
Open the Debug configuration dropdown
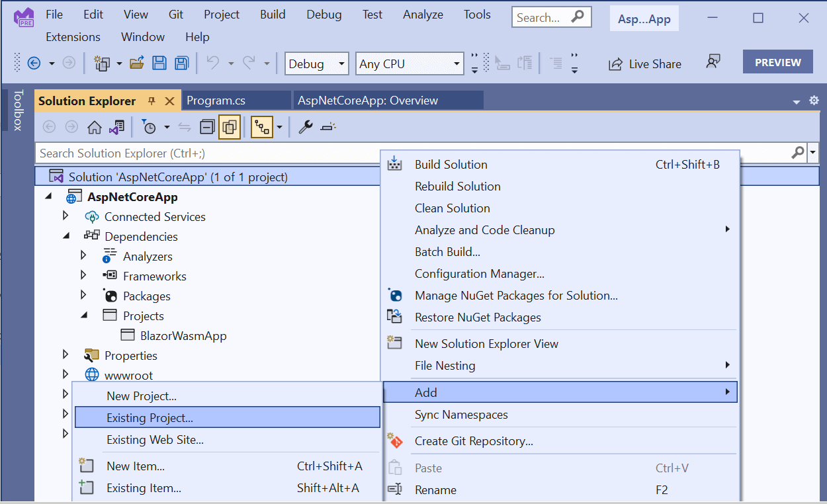pyautogui.click(x=317, y=63)
